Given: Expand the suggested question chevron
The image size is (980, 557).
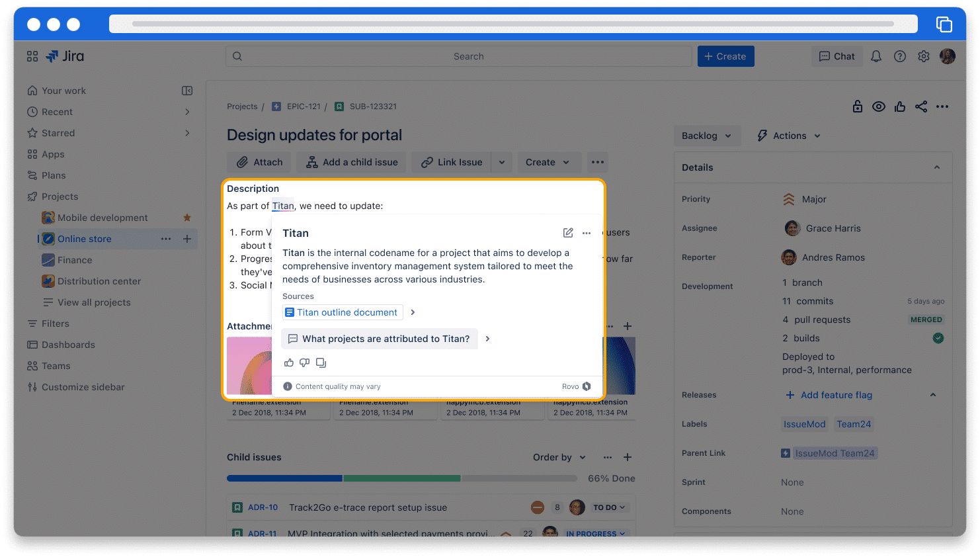Looking at the screenshot, I should click(487, 339).
